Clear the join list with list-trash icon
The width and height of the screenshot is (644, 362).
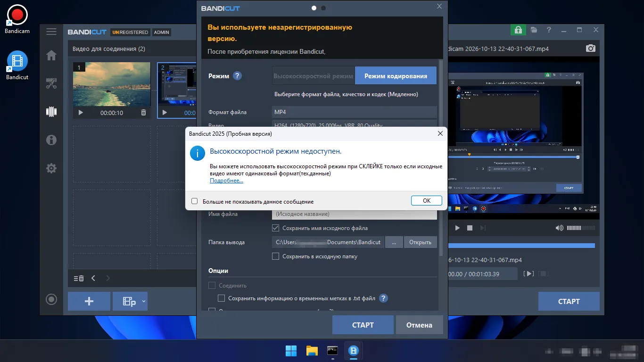click(79, 278)
